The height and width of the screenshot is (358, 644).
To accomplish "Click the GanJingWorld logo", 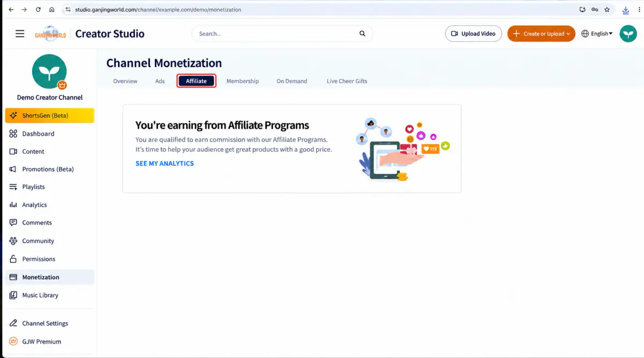I will point(50,34).
